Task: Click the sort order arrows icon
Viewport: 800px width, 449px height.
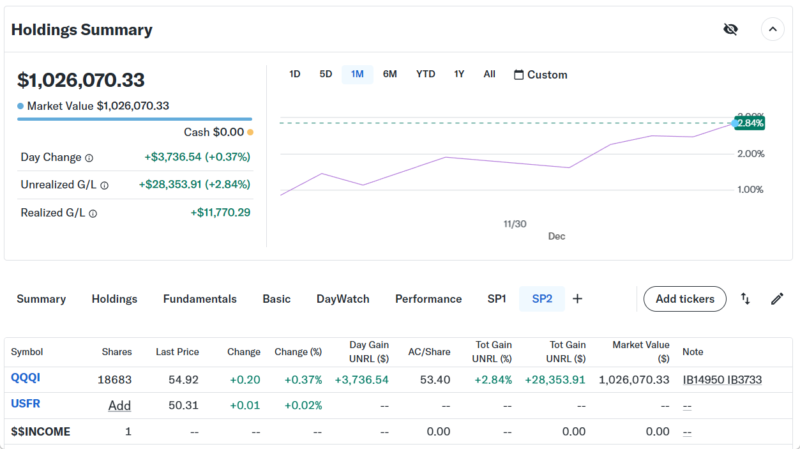Action: (x=746, y=299)
